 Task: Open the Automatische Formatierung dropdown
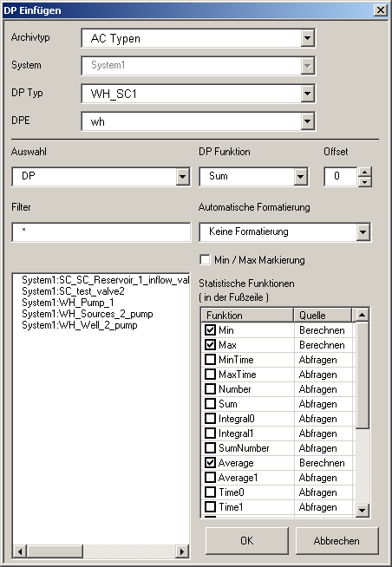coord(363,231)
